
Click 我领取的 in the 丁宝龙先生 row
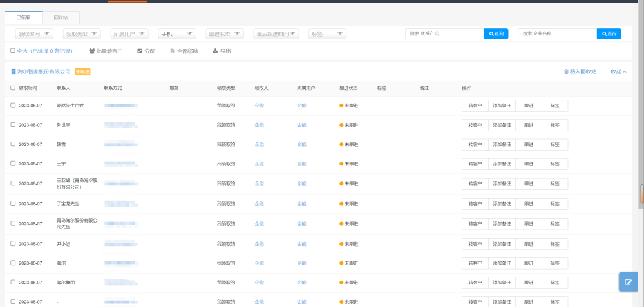point(226,204)
